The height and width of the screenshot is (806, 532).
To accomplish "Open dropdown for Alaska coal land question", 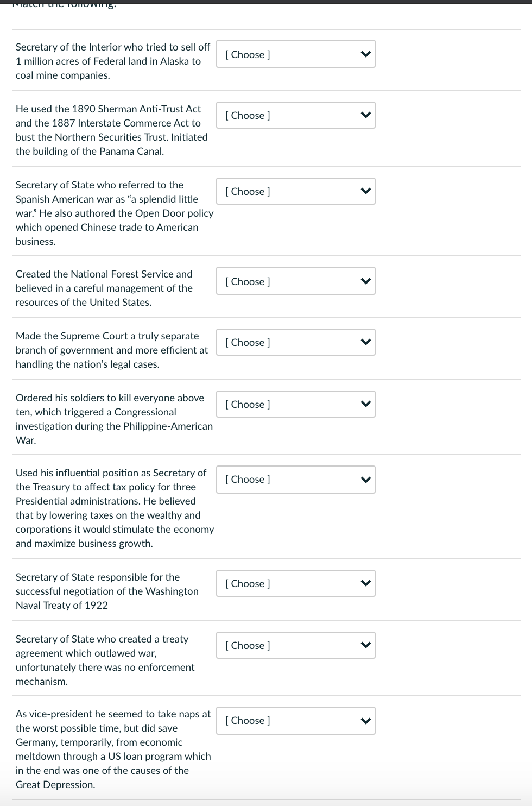I will 295,54.
